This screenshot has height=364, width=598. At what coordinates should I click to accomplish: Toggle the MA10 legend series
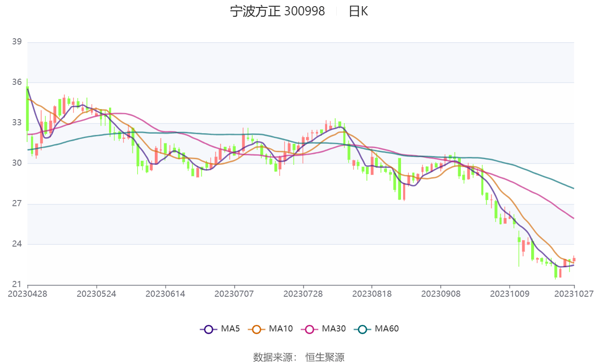click(x=270, y=328)
